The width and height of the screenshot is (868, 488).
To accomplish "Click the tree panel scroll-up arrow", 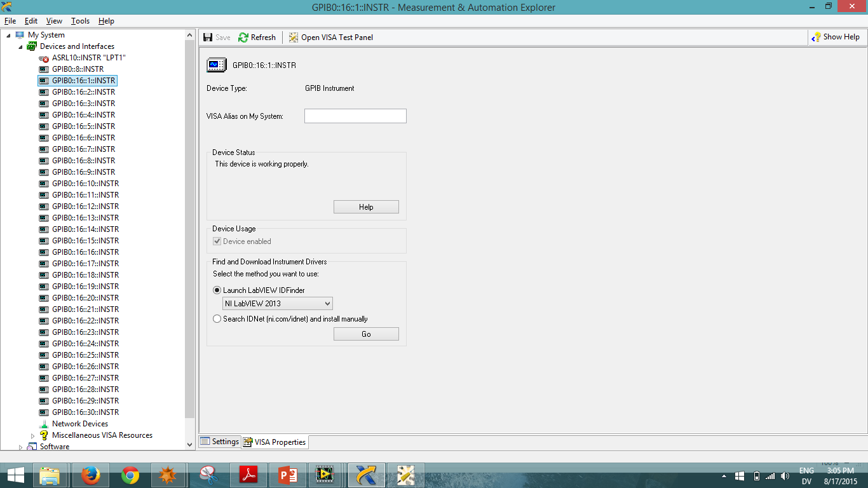I will click(x=189, y=35).
